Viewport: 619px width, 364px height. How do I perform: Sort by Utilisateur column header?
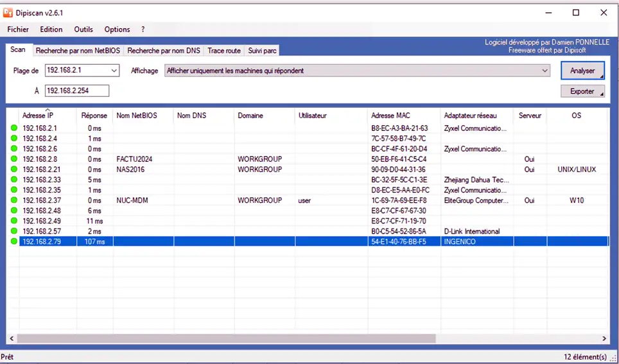(x=331, y=116)
